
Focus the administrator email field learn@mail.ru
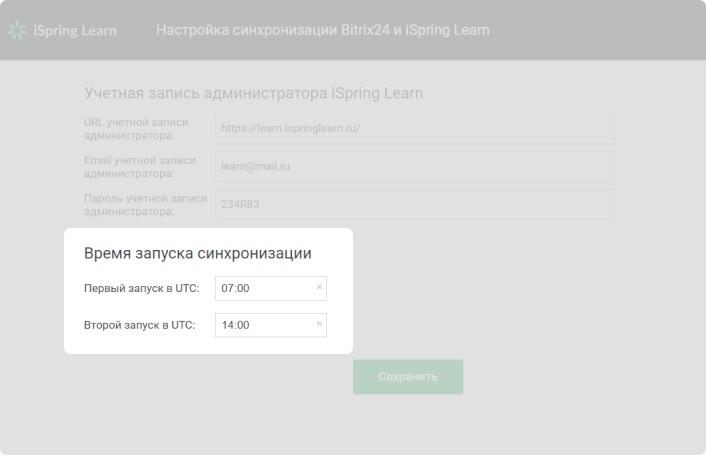pyautogui.click(x=415, y=167)
